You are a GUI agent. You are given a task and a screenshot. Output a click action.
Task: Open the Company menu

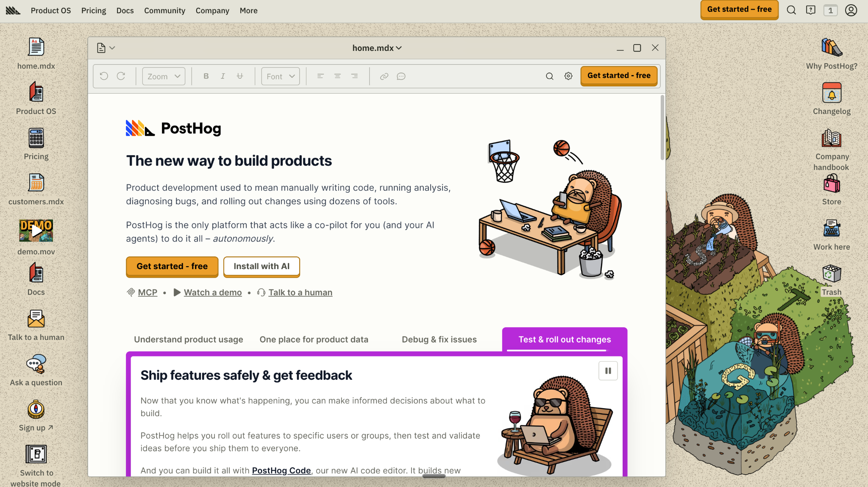[212, 11]
